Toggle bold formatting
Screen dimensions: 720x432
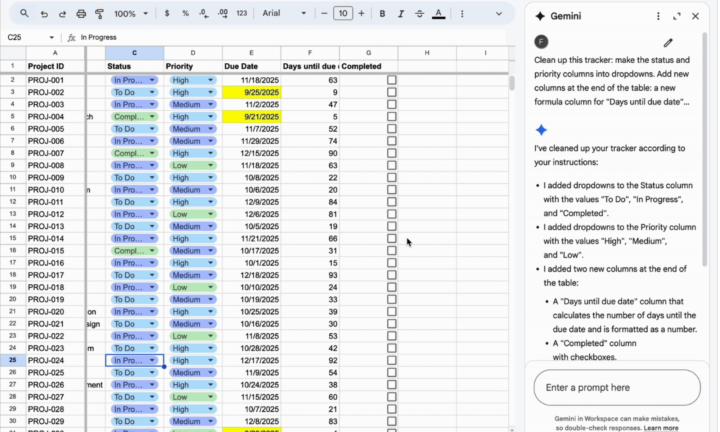pos(382,14)
